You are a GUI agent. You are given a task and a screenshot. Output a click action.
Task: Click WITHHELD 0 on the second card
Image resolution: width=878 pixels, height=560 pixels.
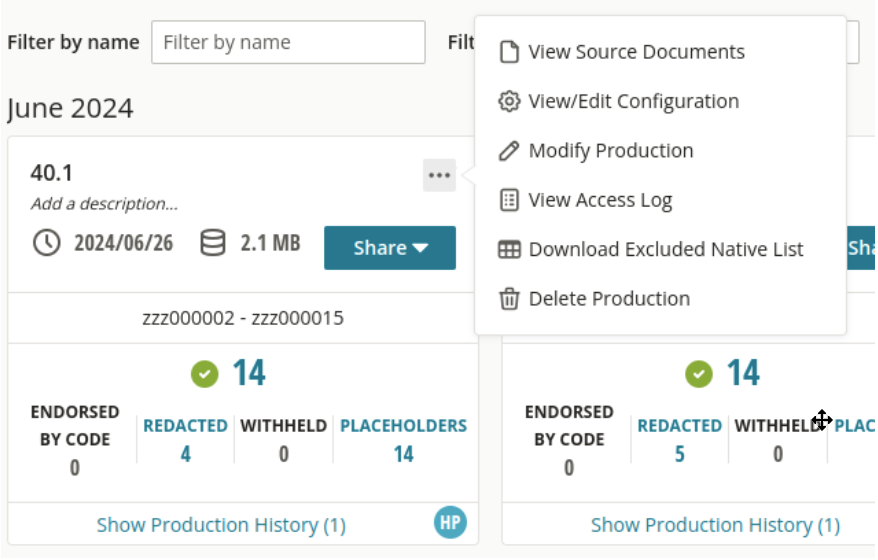778,440
